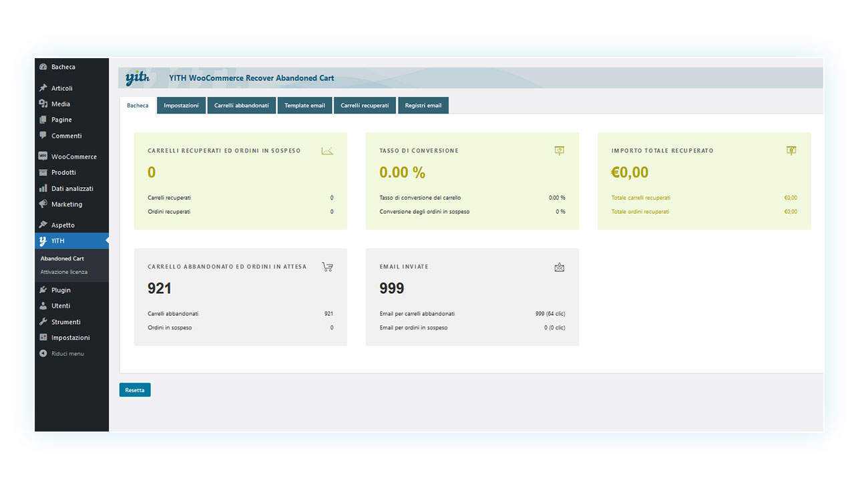Click the large 921 value
Screen dimensions: 868x487
coord(160,289)
